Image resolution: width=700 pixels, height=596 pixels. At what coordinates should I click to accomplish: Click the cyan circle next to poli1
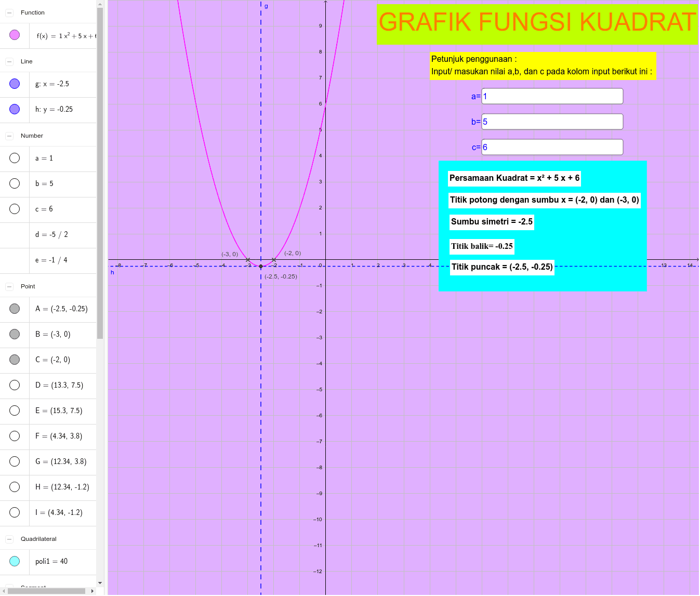[x=14, y=561]
